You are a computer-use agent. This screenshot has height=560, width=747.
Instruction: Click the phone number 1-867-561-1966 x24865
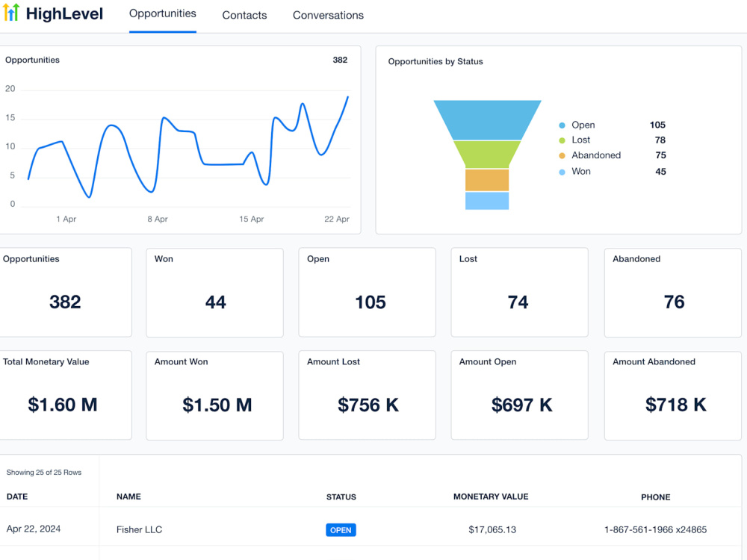click(x=656, y=529)
